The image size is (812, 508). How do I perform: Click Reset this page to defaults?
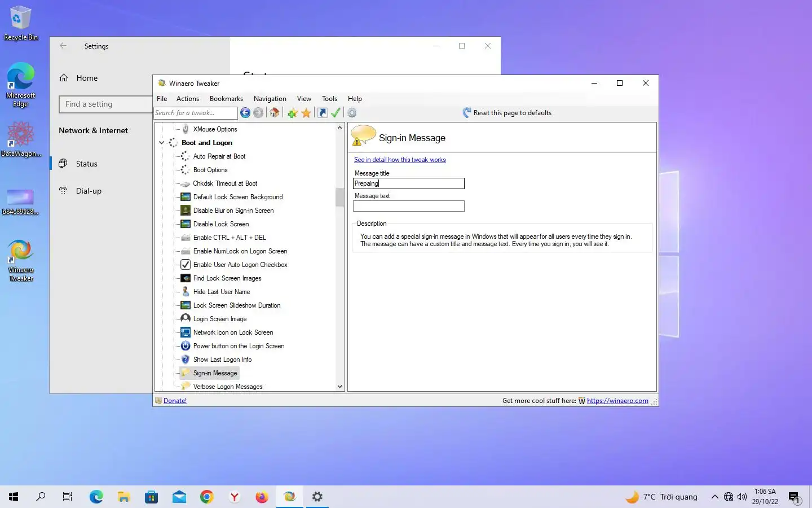click(x=507, y=113)
